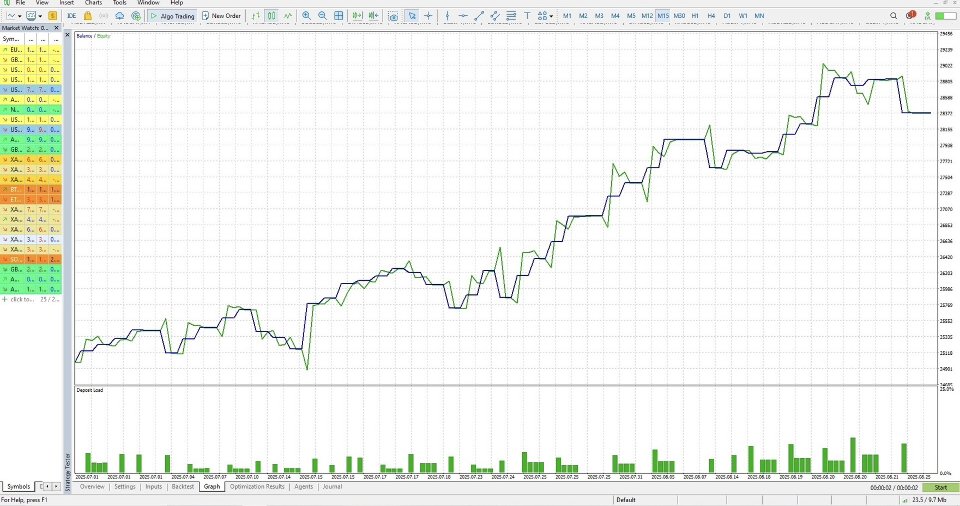Toggle chart shift from right border
This screenshot has width=960, height=506.
coord(373,16)
